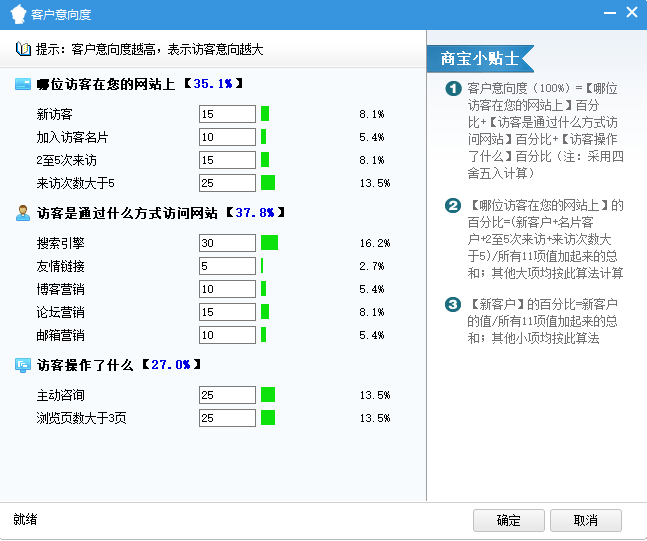The image size is (647, 541).
Task: Focus the 2至5次来访 value field
Action: [x=227, y=160]
